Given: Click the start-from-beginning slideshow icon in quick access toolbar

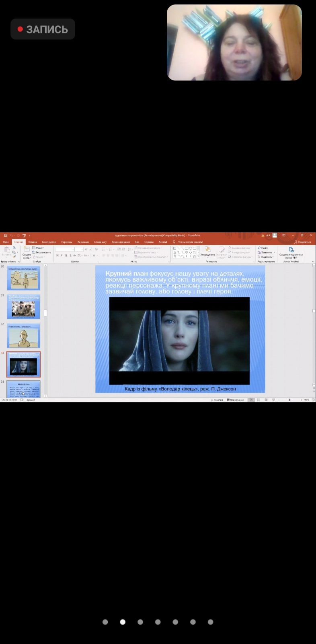Looking at the screenshot, I should [x=24, y=235].
